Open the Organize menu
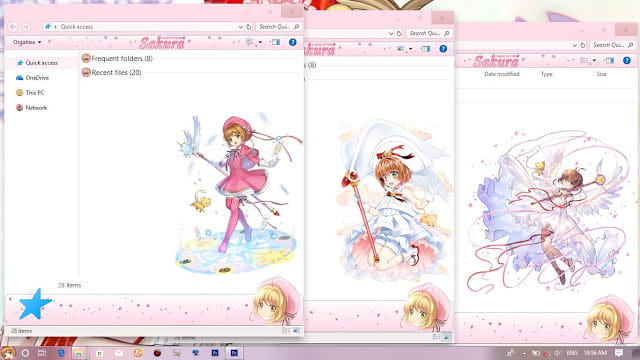This screenshot has width=640, height=360. [x=27, y=42]
